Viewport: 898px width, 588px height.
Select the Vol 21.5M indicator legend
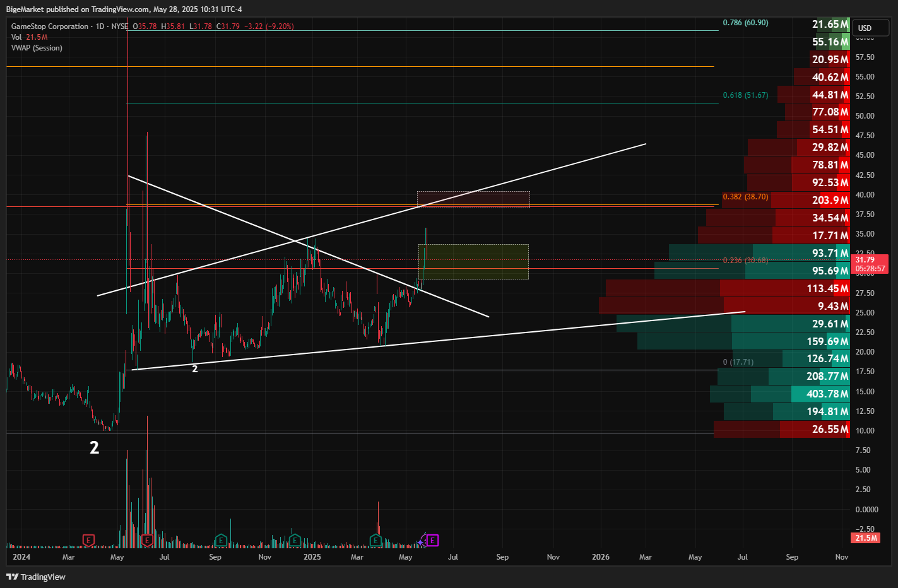(29, 37)
